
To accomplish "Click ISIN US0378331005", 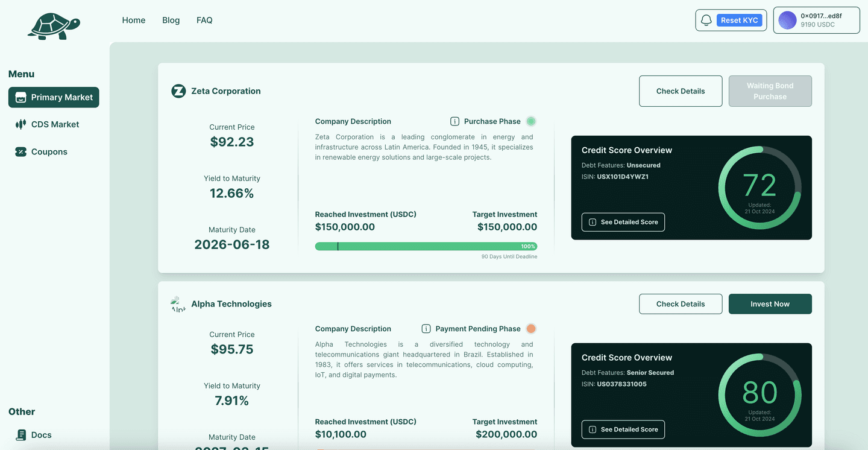I will (x=621, y=384).
